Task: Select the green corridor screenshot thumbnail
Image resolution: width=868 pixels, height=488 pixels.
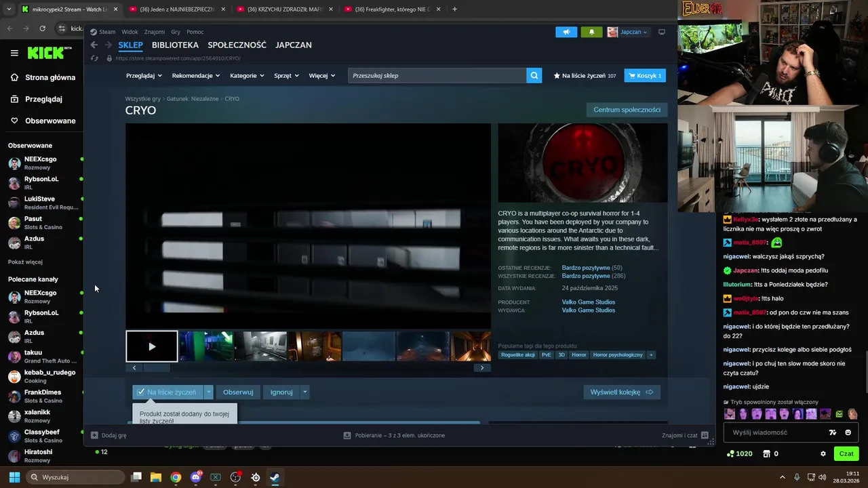Action: point(206,346)
